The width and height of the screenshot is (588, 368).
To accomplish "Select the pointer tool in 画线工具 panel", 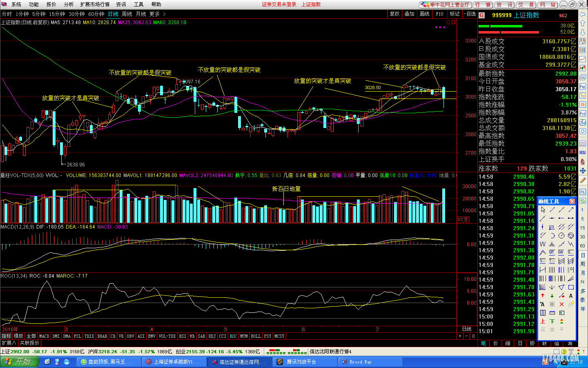I will [x=543, y=210].
